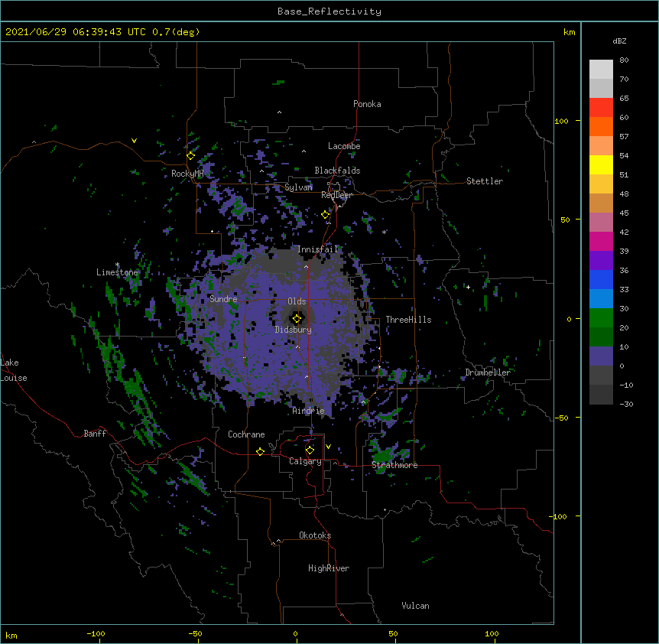
Task: Click the Calgary city label
Action: [x=305, y=461]
